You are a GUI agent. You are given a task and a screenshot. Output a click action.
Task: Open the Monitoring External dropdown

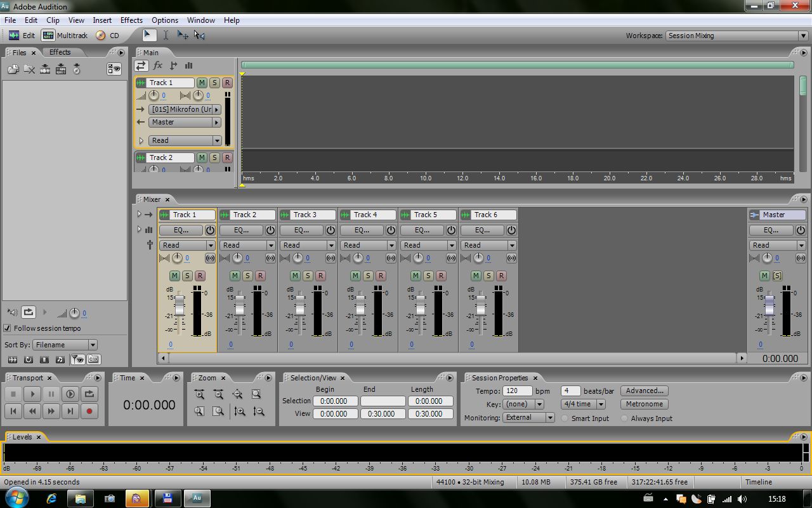click(529, 417)
